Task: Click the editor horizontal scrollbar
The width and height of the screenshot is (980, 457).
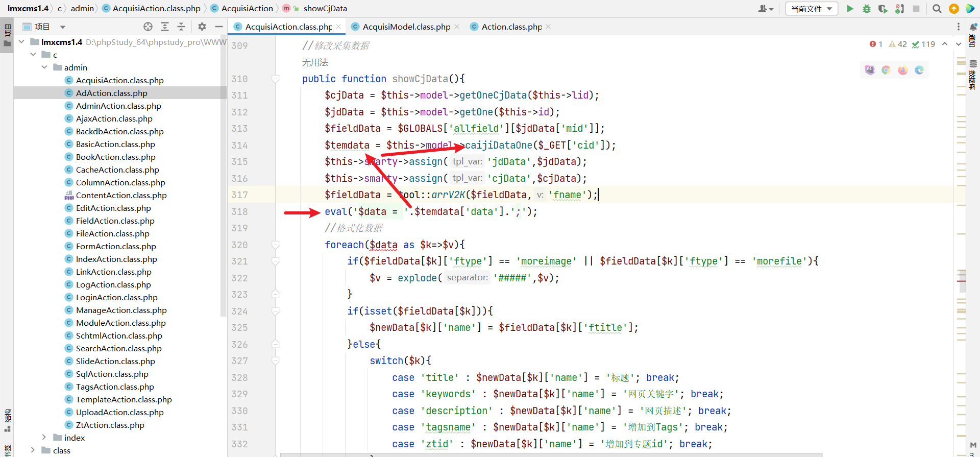Action: pos(551,454)
